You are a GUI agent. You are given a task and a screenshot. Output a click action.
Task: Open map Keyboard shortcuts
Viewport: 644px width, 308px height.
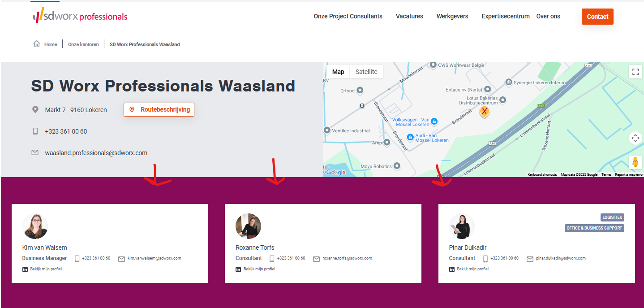coord(542,174)
